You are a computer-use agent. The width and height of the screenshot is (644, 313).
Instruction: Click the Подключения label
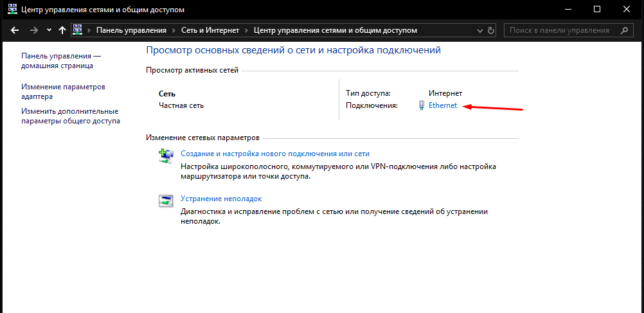pyautogui.click(x=372, y=105)
